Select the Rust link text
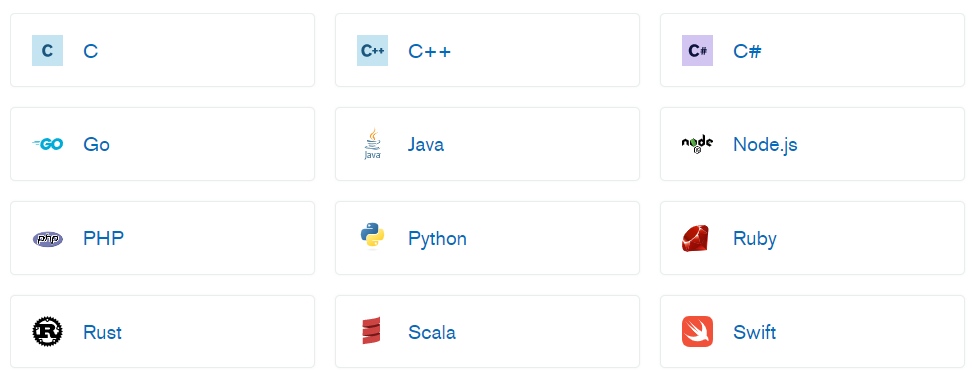Screen dimensions: 975x378 coord(103,332)
